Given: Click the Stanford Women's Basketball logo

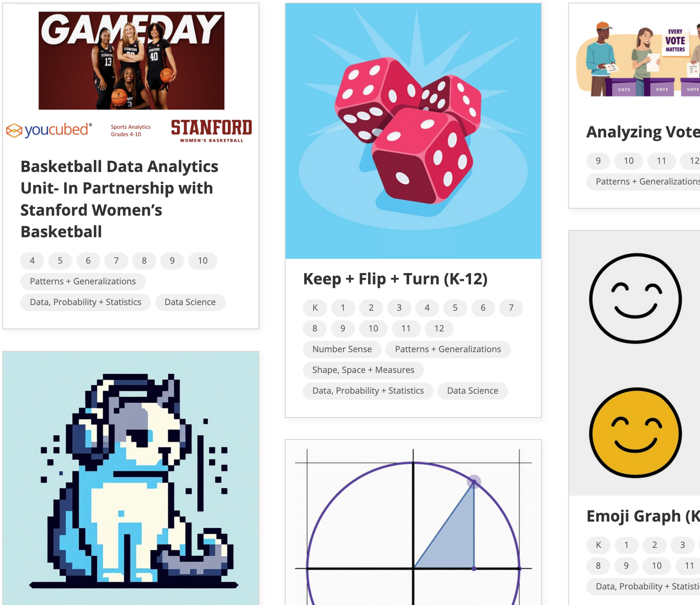Looking at the screenshot, I should [211, 131].
